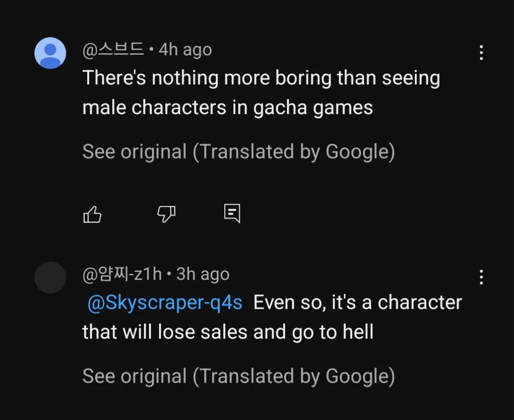Open three-dot menu for @얌찌-z1h's reply

[x=481, y=277]
